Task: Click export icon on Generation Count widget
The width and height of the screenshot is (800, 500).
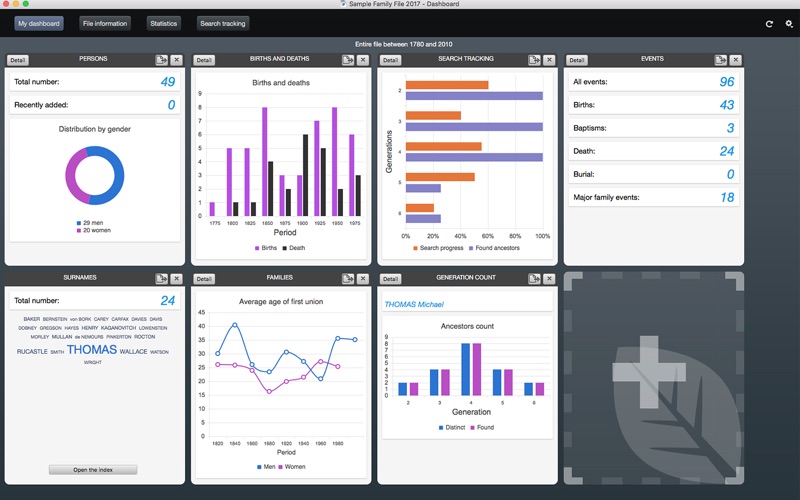Action: click(534, 279)
